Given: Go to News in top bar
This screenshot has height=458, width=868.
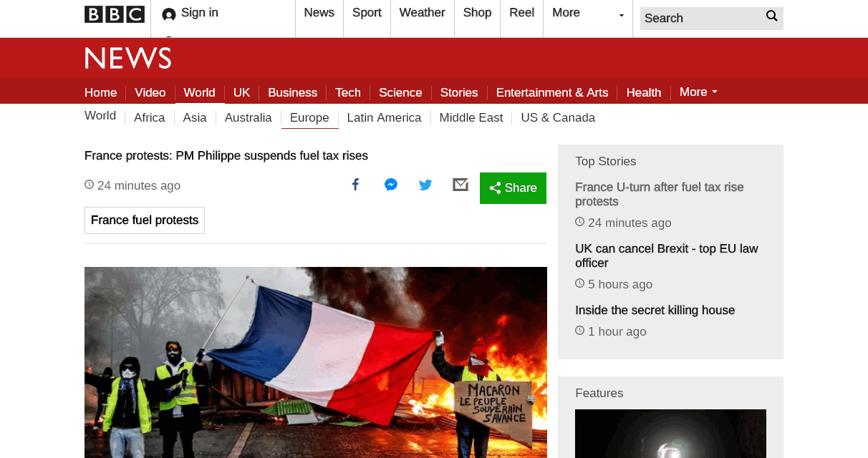Looking at the screenshot, I should (319, 13).
